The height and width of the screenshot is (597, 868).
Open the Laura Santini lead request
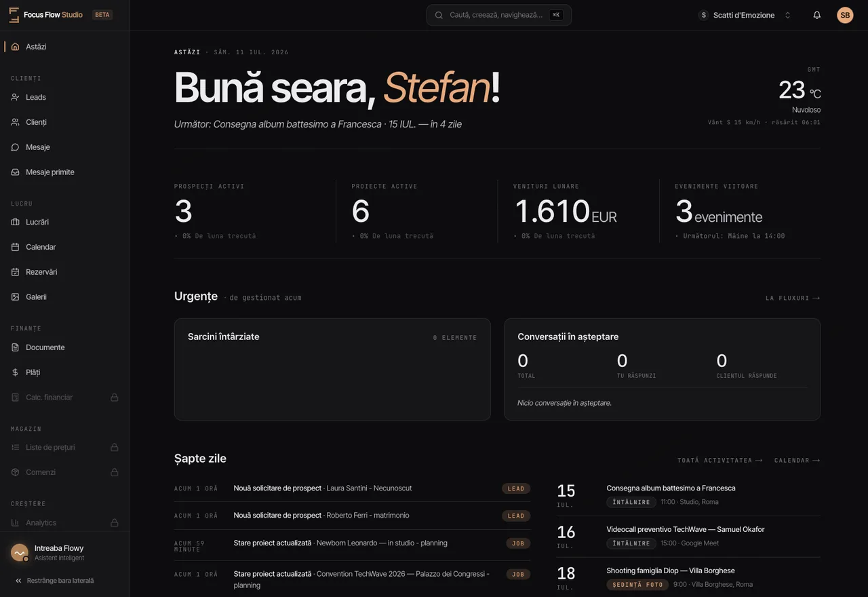[x=352, y=488]
